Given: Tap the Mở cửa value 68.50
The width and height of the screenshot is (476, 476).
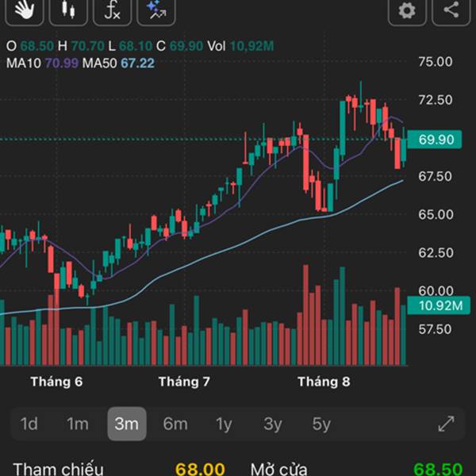Looking at the screenshot, I should 438,469.
